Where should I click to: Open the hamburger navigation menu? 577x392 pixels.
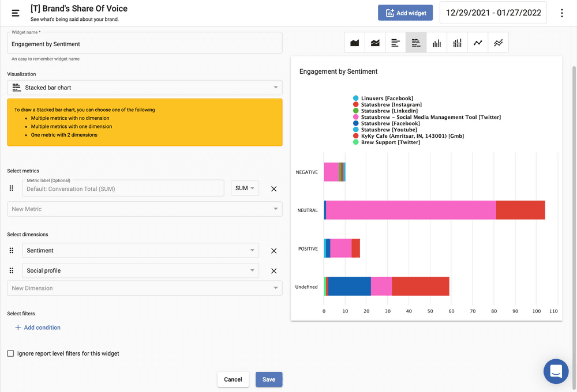(x=16, y=13)
